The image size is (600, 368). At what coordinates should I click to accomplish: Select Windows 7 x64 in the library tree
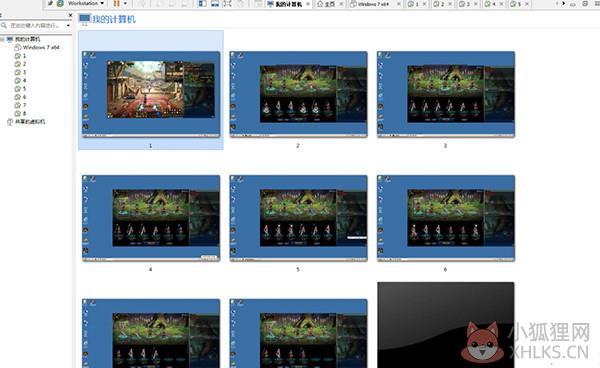(41, 47)
